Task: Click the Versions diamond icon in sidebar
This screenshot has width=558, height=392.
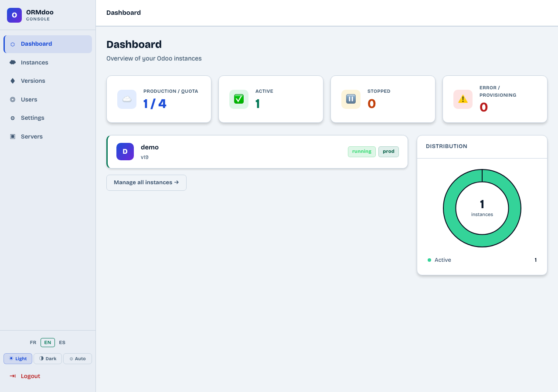Action: point(13,81)
